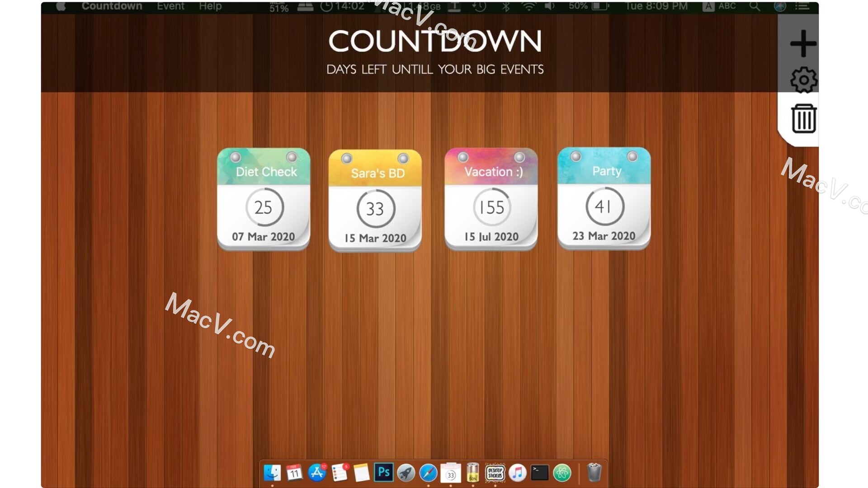Open Music app from the dock
The height and width of the screenshot is (488, 868).
pyautogui.click(x=518, y=473)
